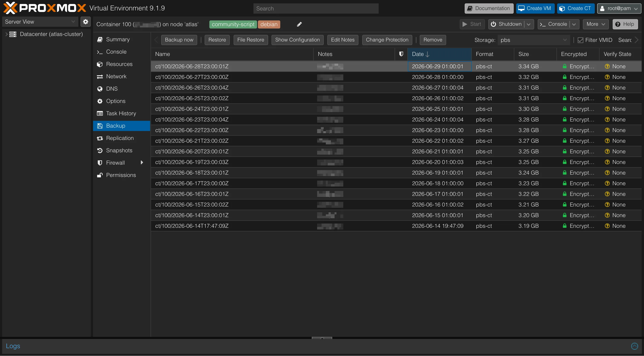
Task: Open the Network tab
Action: pyautogui.click(x=122, y=76)
